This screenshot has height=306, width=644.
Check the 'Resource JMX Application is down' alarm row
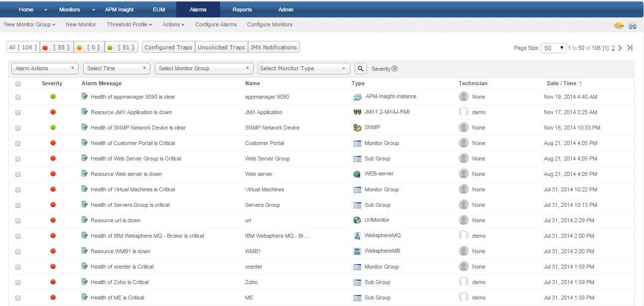click(x=18, y=112)
